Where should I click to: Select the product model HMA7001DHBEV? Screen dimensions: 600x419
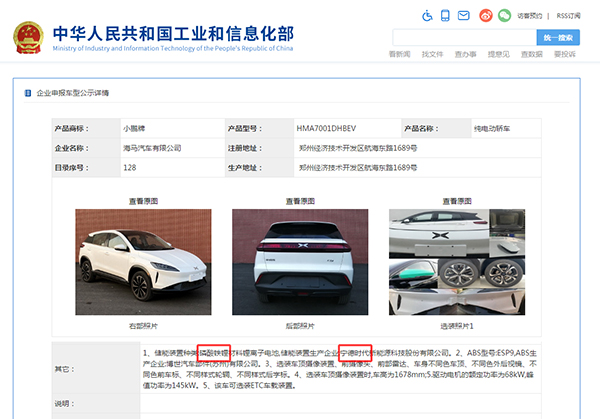pyautogui.click(x=326, y=129)
